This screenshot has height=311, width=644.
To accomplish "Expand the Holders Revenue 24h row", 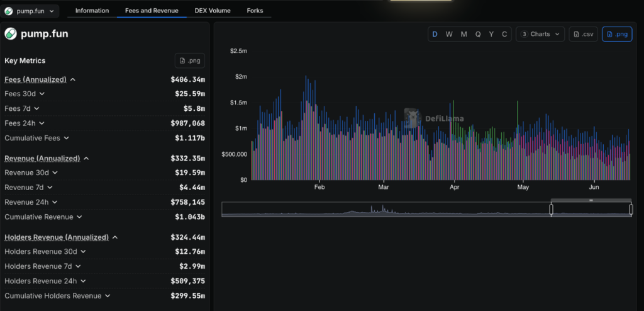I will coord(84,281).
